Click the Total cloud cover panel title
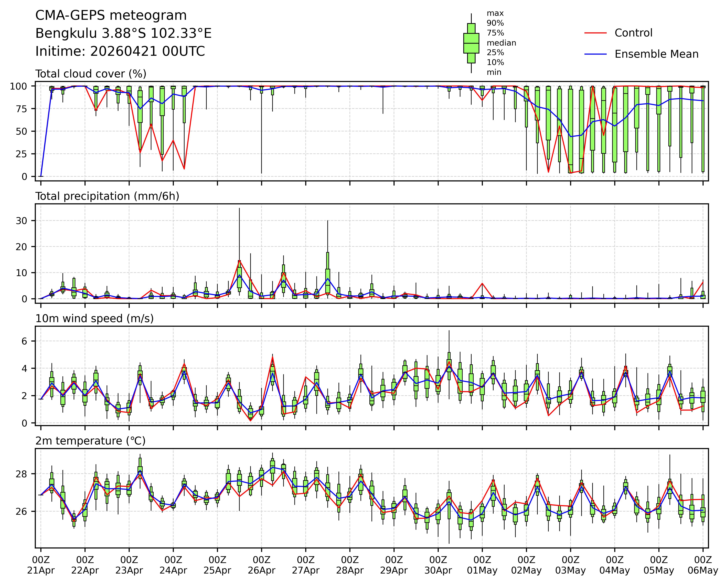The width and height of the screenshot is (728, 585). coord(91,74)
